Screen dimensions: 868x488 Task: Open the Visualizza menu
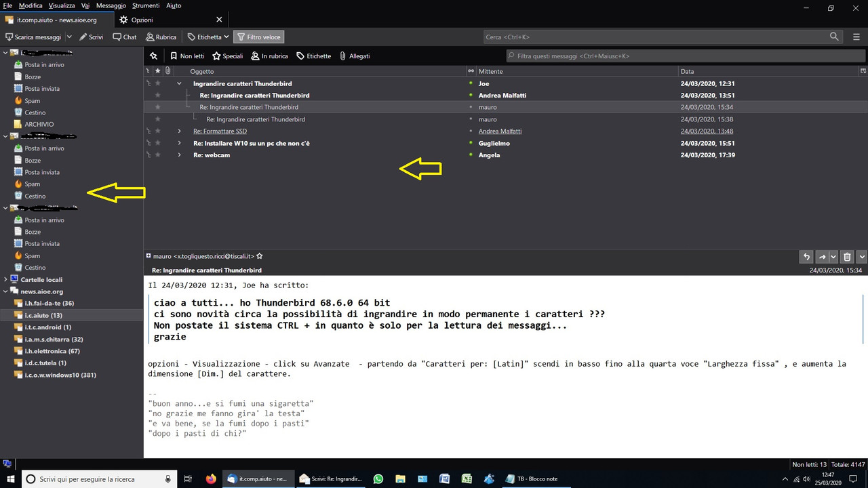point(62,5)
